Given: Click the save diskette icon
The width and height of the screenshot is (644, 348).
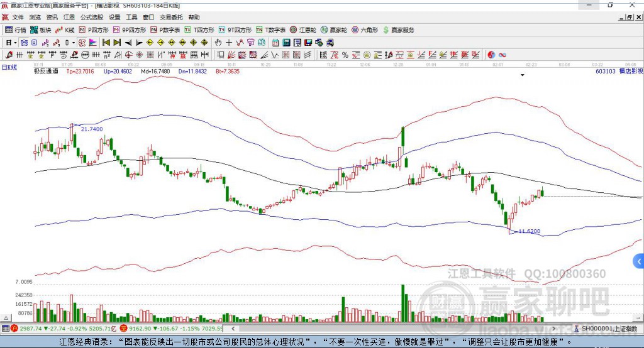Looking at the screenshot, I should [308, 43].
